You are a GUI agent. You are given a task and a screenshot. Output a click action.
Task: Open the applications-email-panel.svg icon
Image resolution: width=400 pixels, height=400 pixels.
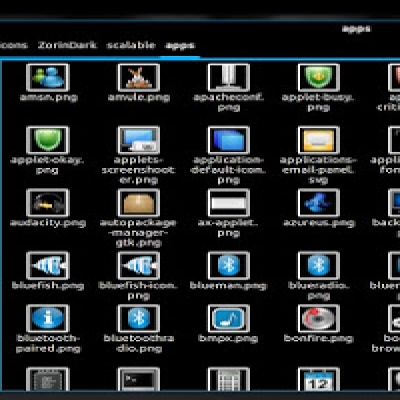(319, 140)
